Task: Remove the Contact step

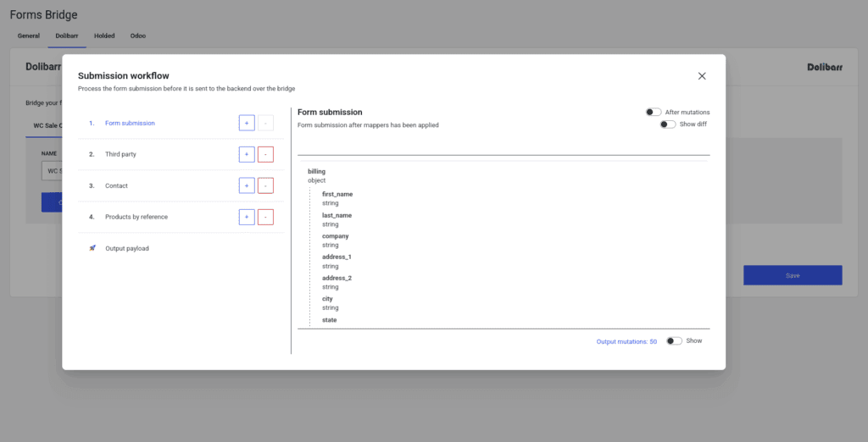Action: pos(265,186)
